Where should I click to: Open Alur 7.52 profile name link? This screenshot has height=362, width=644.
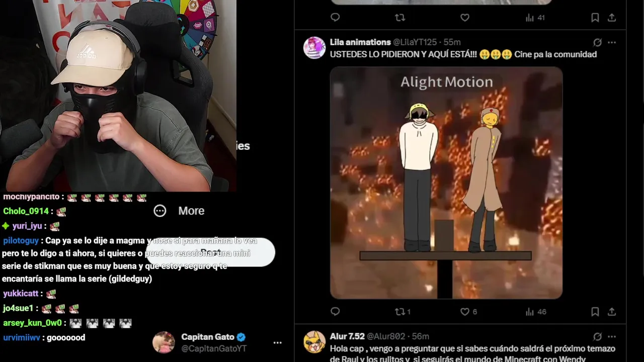(347, 336)
